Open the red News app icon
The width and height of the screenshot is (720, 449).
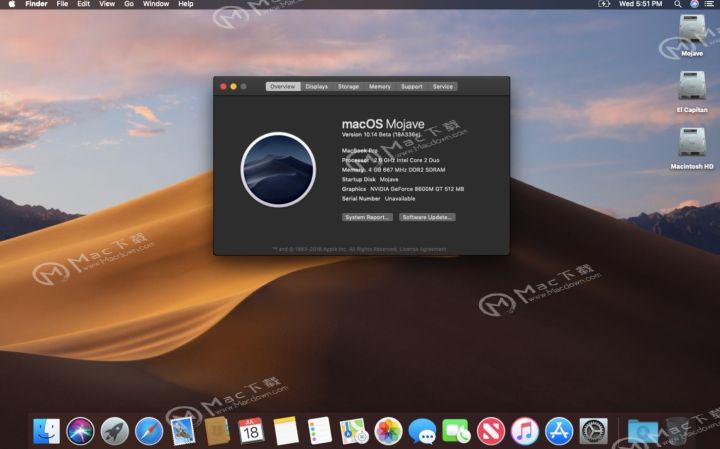pos(490,431)
